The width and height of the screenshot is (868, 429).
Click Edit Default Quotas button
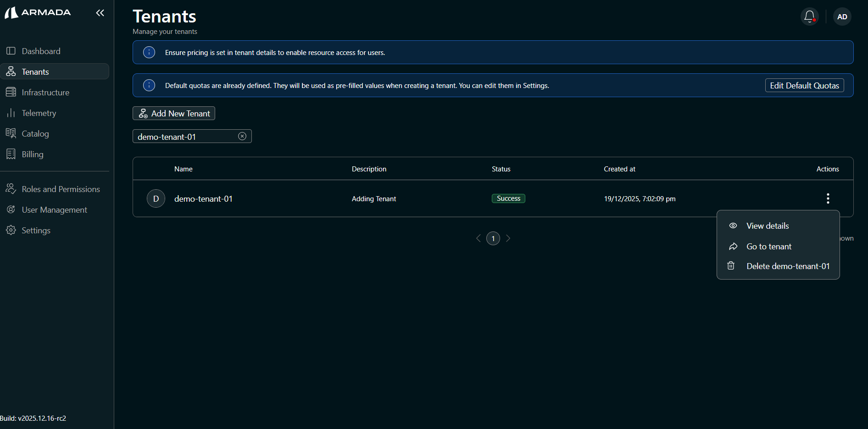tap(804, 85)
